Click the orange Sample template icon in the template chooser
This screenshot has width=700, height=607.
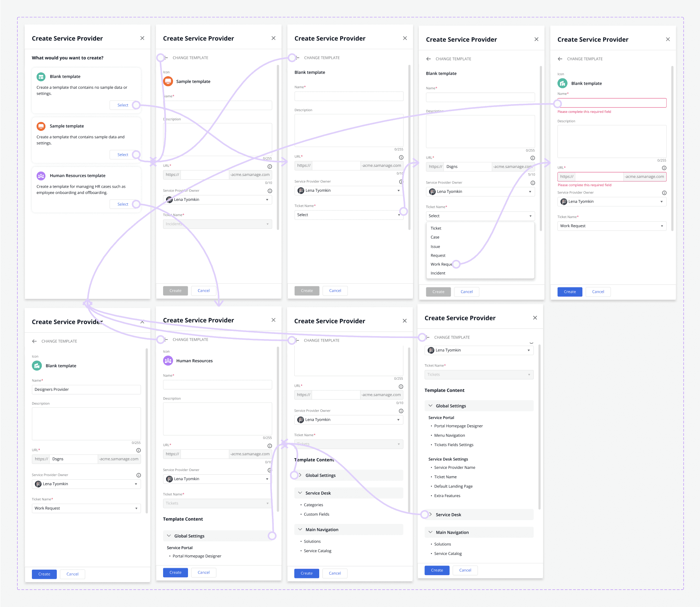[41, 126]
